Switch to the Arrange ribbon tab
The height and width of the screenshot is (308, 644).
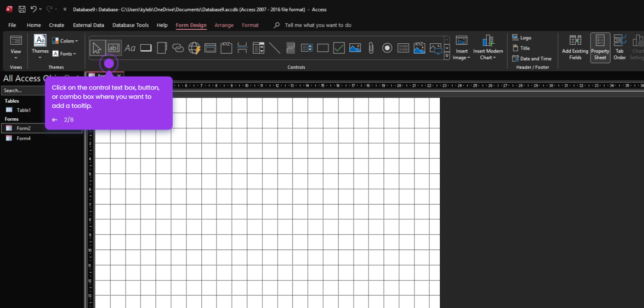[x=224, y=25]
